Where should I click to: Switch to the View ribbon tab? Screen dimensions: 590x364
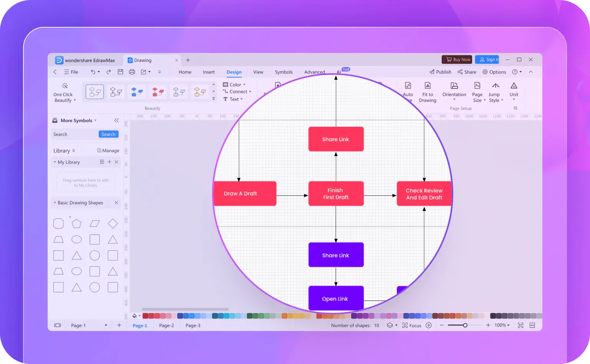click(258, 72)
